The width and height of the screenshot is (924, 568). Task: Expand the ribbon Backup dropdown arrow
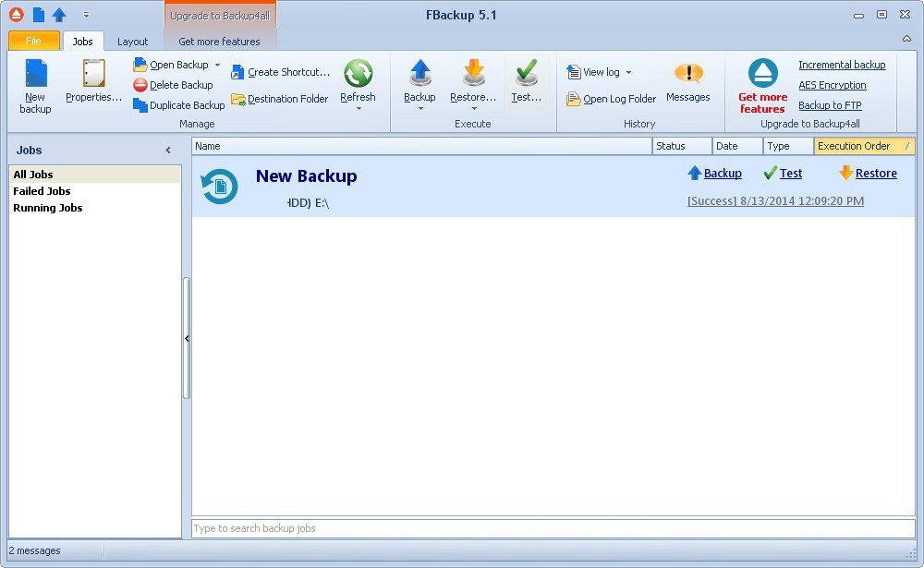click(420, 108)
